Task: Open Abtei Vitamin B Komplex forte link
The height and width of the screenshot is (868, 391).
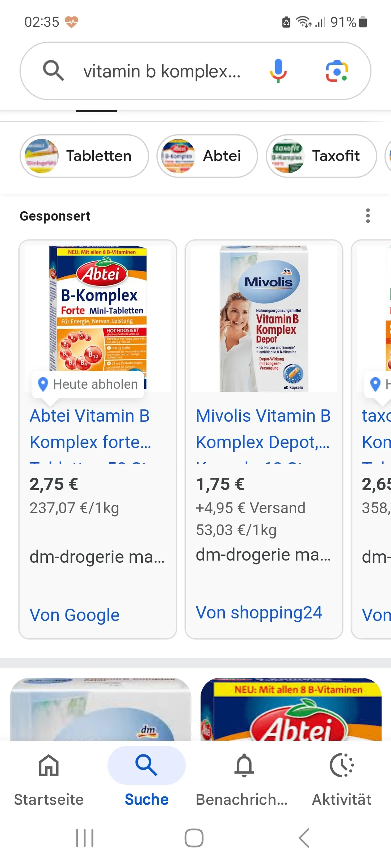Action: (90, 429)
